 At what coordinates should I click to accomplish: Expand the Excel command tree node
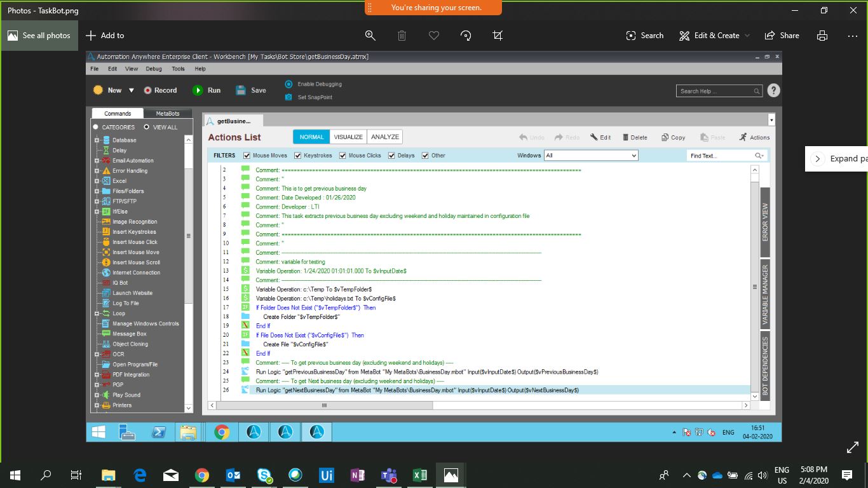pyautogui.click(x=97, y=181)
